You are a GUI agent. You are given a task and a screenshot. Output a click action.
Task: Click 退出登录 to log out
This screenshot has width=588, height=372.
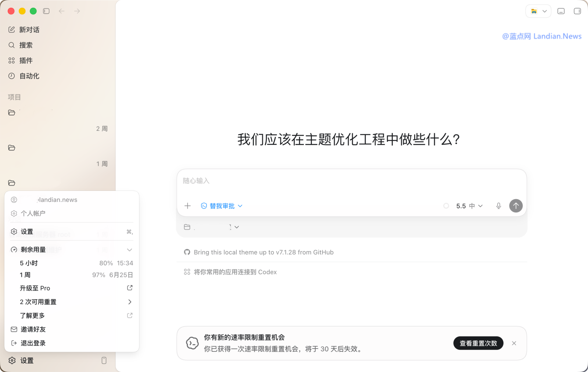point(72,343)
